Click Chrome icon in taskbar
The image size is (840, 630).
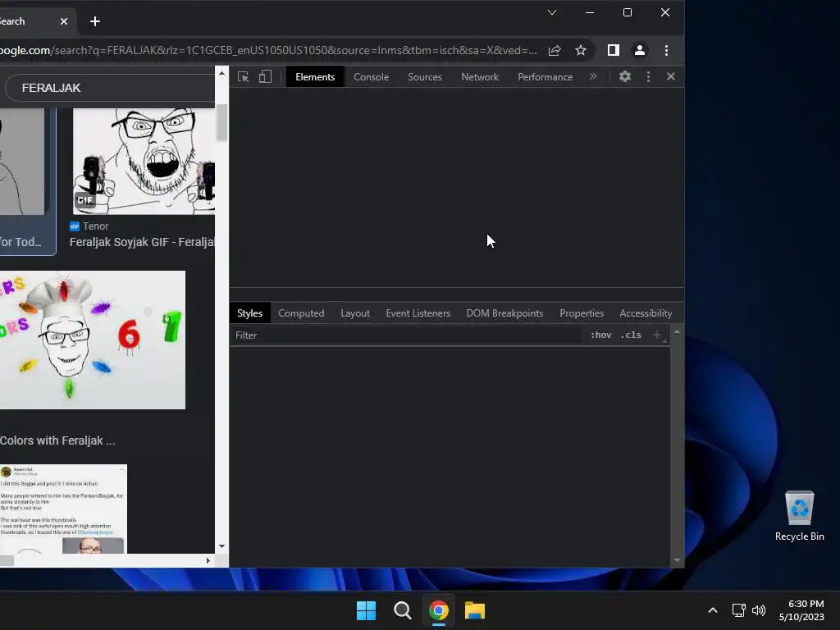(x=438, y=610)
